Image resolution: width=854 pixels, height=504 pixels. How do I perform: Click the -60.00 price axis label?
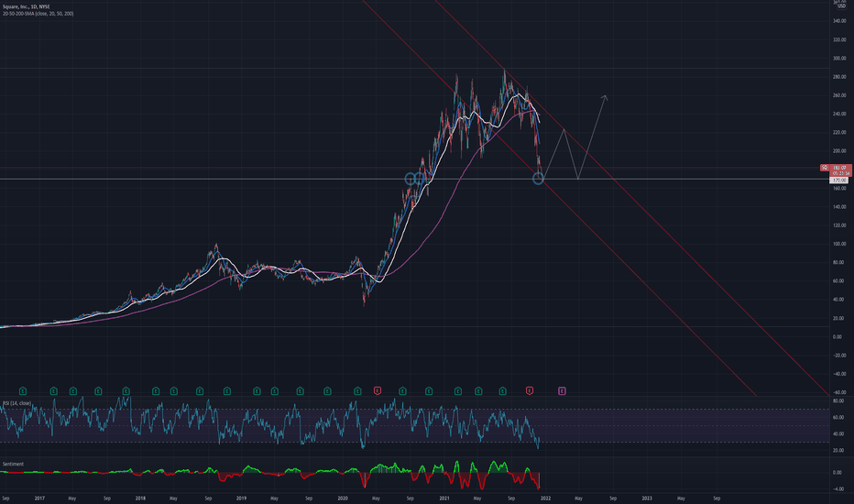[x=839, y=392]
